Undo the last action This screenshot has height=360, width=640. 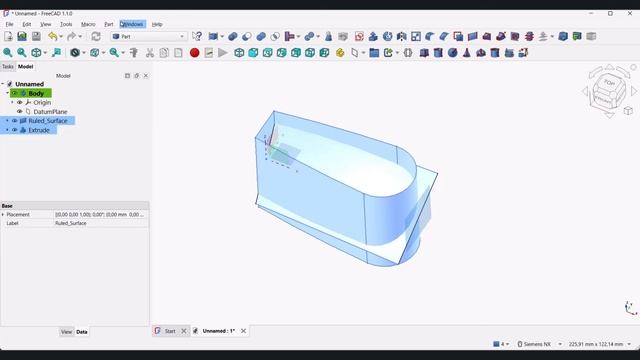tap(53, 36)
